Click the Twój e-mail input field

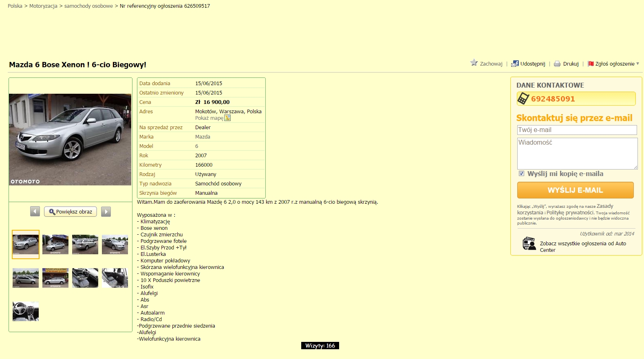pyautogui.click(x=577, y=130)
